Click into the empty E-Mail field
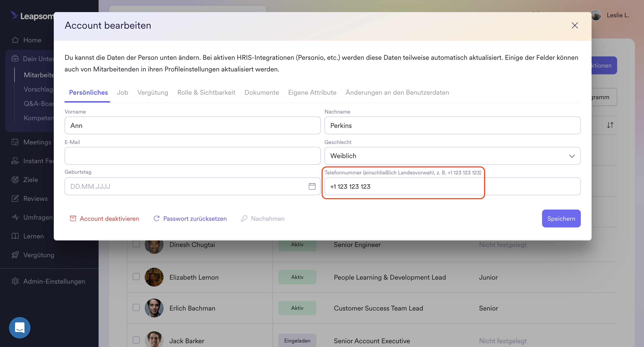644x347 pixels. click(192, 156)
